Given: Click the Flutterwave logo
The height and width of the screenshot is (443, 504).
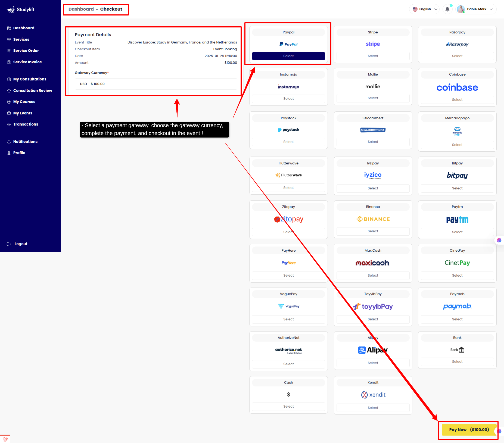Looking at the screenshot, I should (x=288, y=175).
